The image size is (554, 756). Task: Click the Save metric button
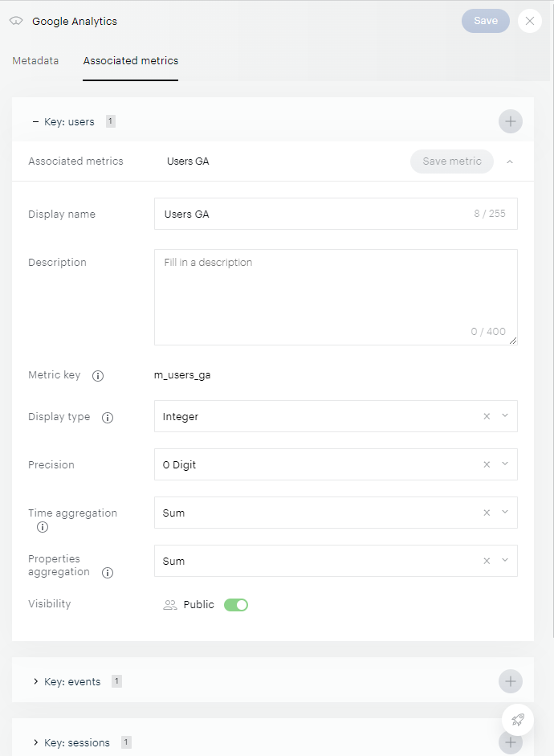451,161
